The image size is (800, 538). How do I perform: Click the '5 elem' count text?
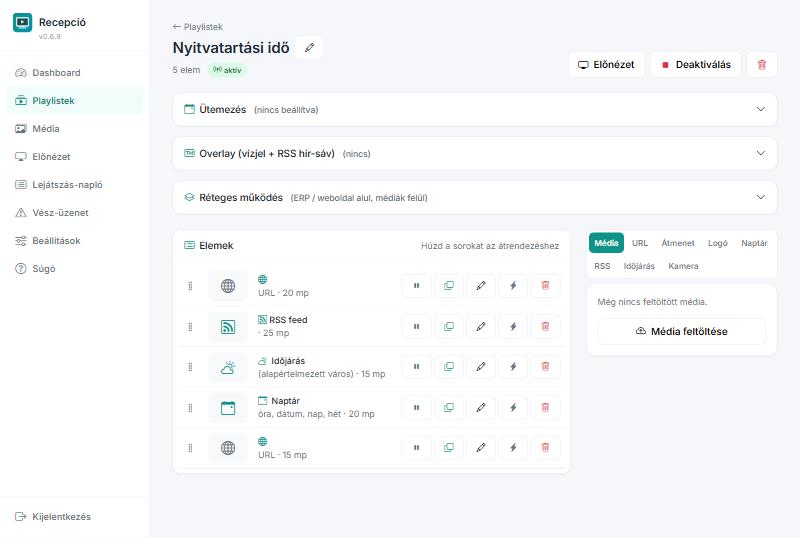pyautogui.click(x=186, y=70)
